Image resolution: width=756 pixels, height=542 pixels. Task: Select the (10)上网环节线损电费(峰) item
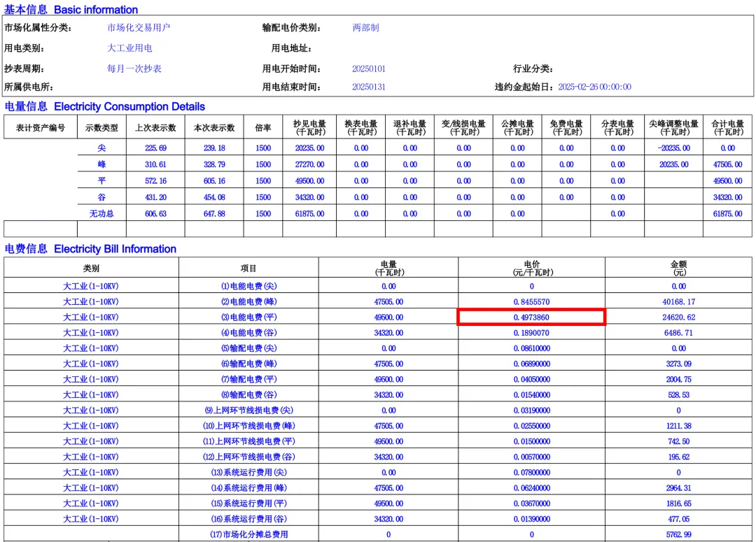click(x=248, y=426)
